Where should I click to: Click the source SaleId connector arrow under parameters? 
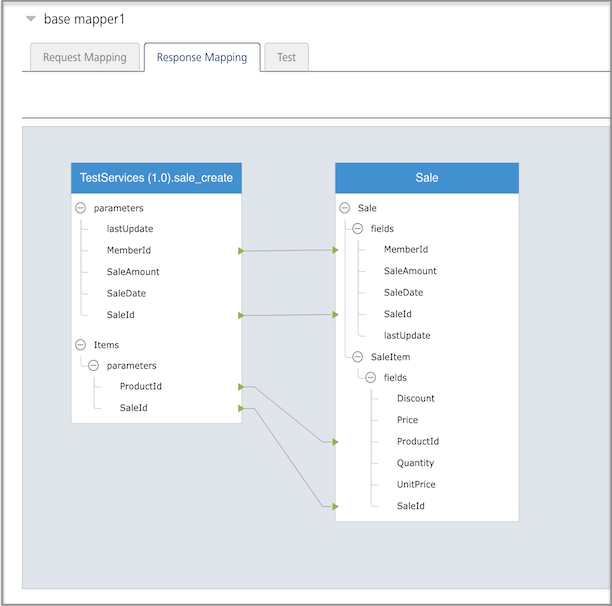point(240,315)
